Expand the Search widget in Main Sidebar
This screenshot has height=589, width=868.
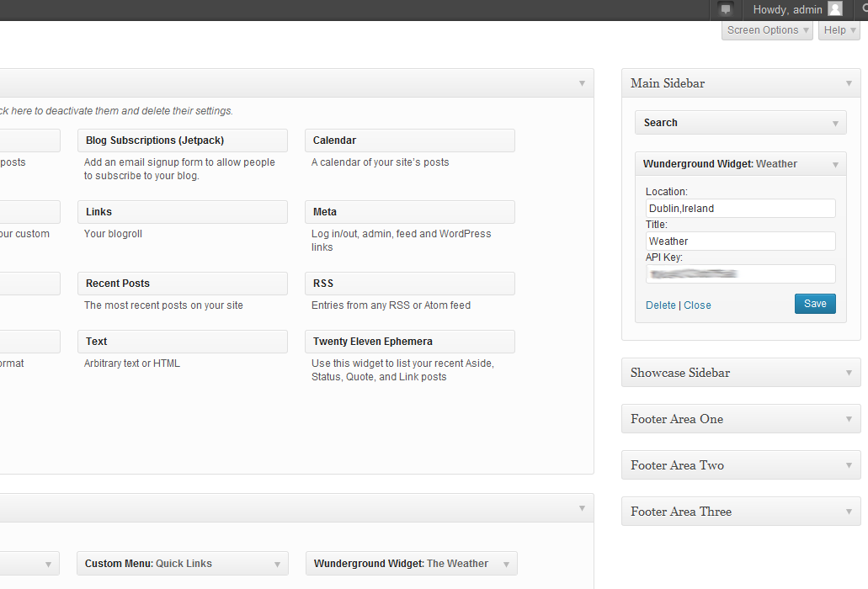(x=835, y=123)
